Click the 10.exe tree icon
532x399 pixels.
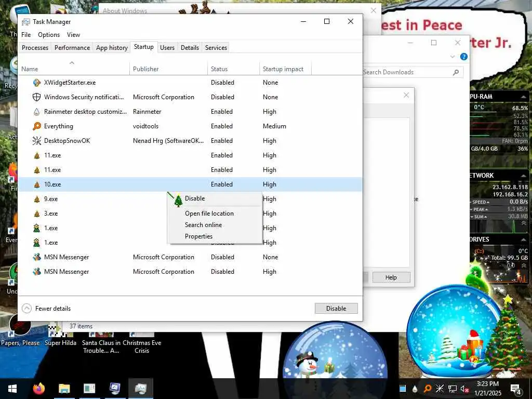point(37,184)
